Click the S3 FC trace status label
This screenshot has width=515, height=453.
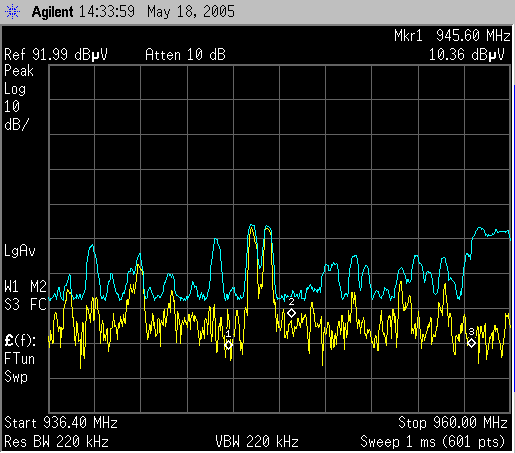(25, 305)
